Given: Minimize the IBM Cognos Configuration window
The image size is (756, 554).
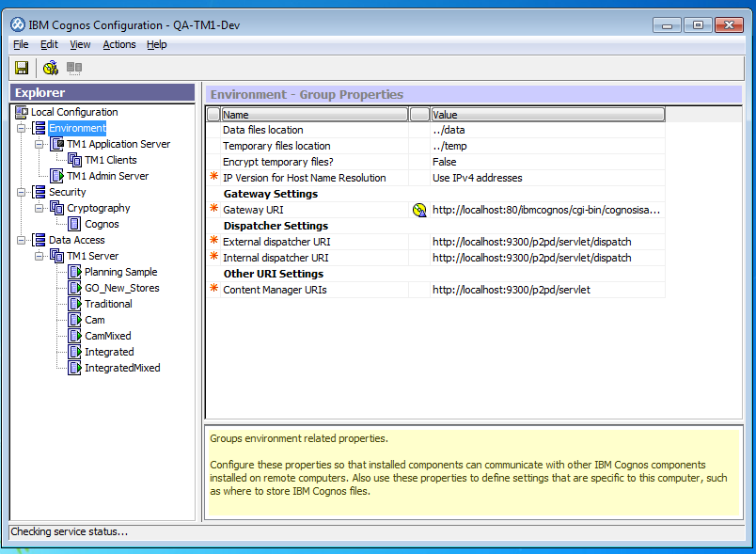Looking at the screenshot, I should pyautogui.click(x=667, y=24).
